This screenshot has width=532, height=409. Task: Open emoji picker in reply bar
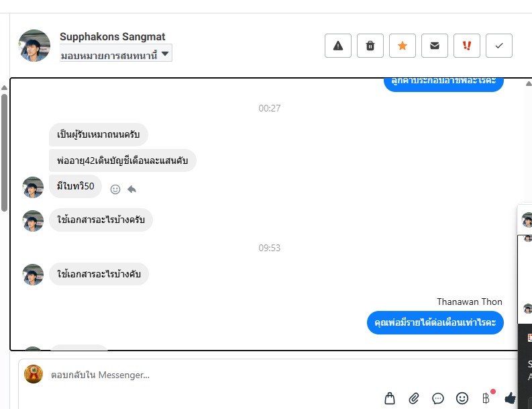click(462, 398)
